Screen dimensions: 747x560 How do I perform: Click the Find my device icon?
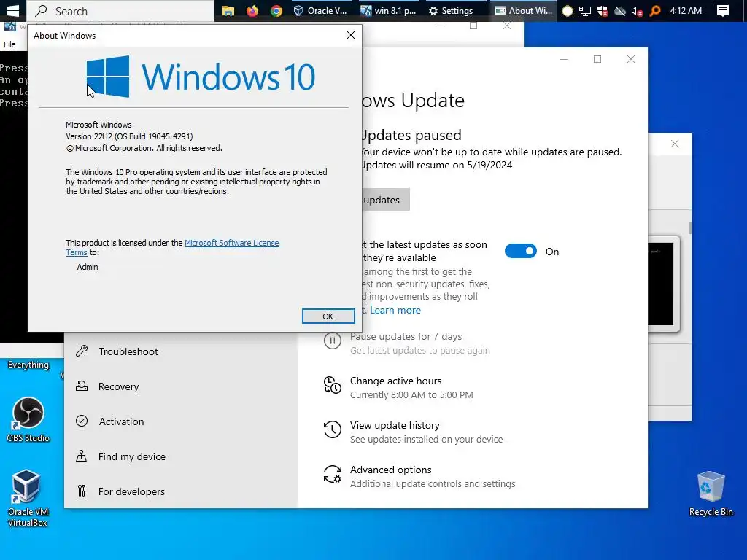click(82, 456)
